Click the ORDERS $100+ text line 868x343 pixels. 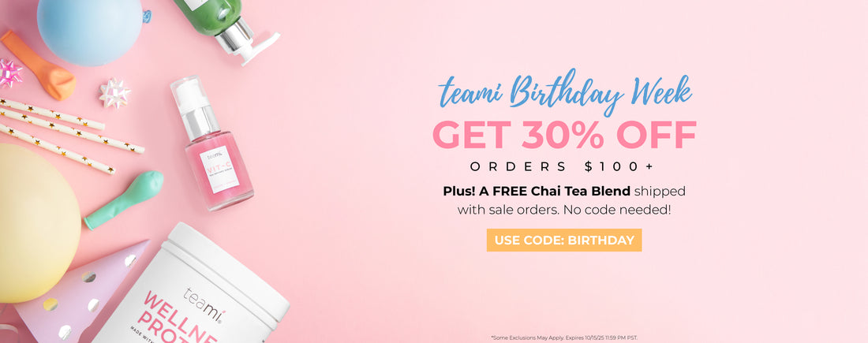pos(562,166)
